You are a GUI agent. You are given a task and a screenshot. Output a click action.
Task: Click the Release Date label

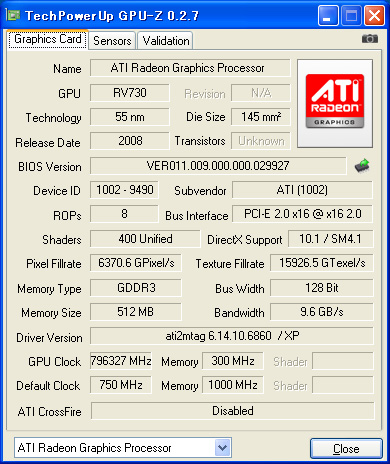coord(48,143)
